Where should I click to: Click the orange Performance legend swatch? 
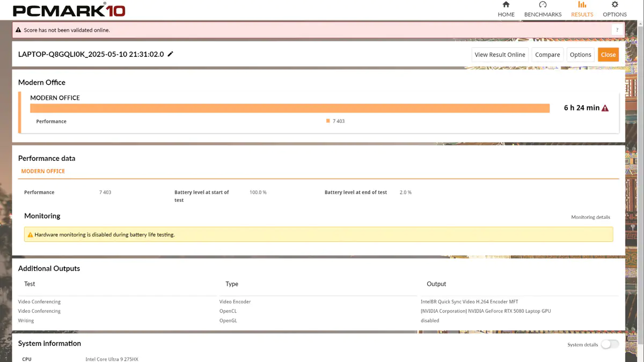(328, 121)
